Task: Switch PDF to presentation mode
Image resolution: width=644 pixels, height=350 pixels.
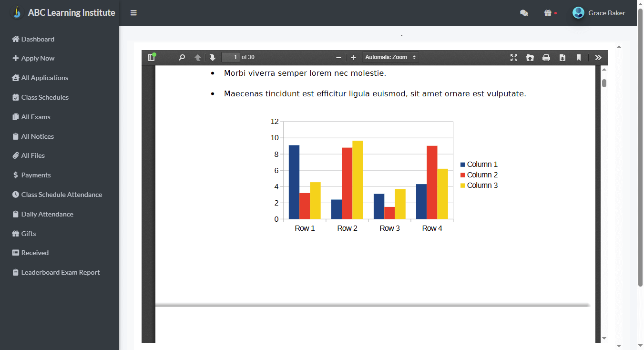Action: click(514, 58)
